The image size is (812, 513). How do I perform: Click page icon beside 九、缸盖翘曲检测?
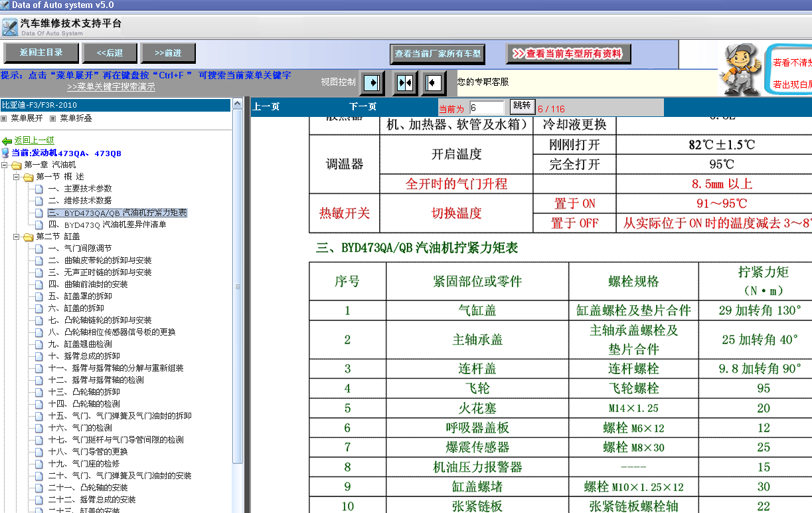tap(39, 344)
